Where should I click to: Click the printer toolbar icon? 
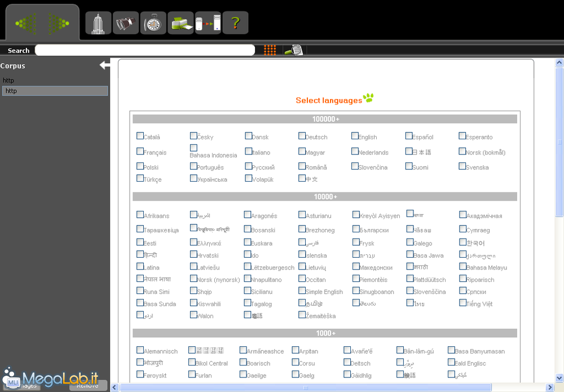click(180, 23)
